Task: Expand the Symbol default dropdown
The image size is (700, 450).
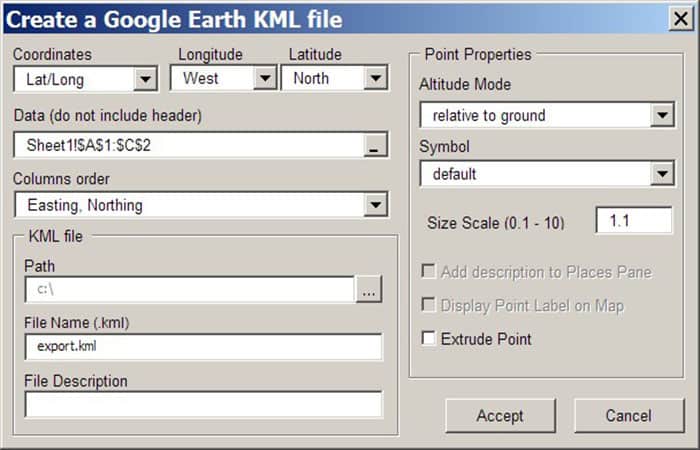Action: coord(662,174)
